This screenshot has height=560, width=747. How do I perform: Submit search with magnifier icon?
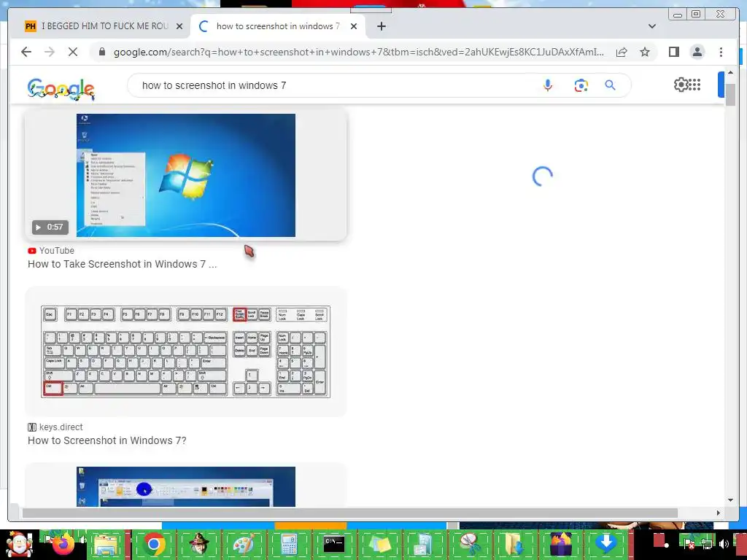[x=611, y=85]
